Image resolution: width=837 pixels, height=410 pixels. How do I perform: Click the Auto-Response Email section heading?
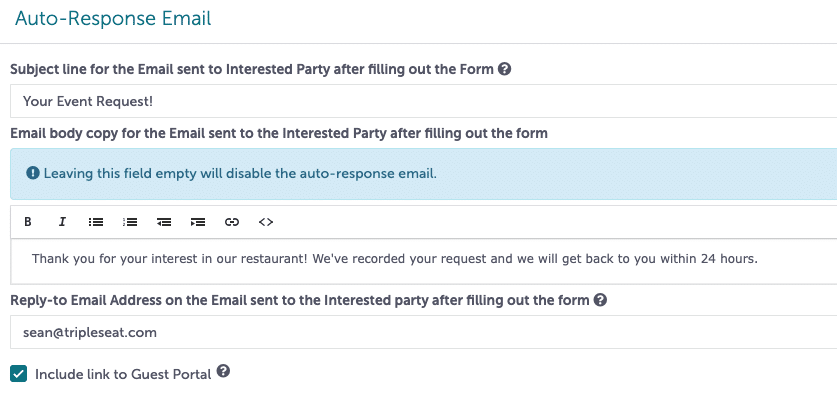(113, 19)
